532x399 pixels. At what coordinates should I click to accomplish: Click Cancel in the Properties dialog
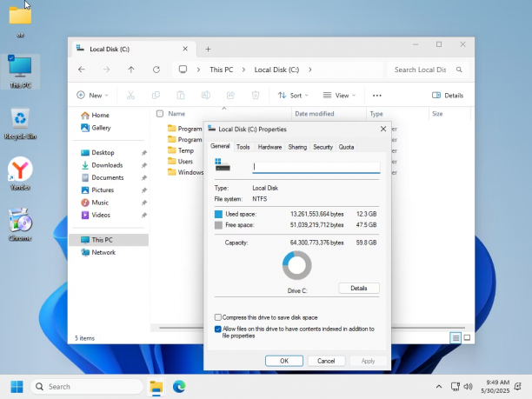tap(326, 361)
